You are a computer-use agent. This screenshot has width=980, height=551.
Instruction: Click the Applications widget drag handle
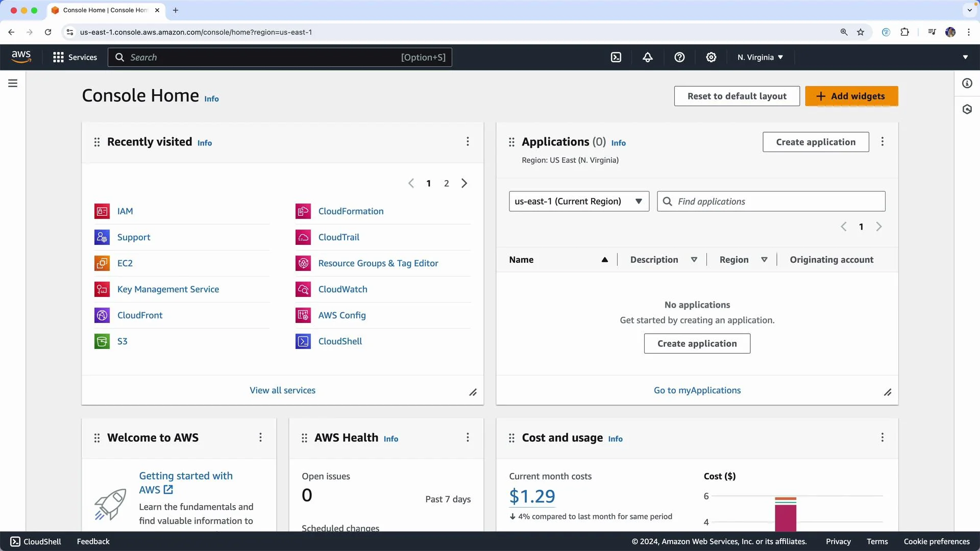[x=511, y=142]
